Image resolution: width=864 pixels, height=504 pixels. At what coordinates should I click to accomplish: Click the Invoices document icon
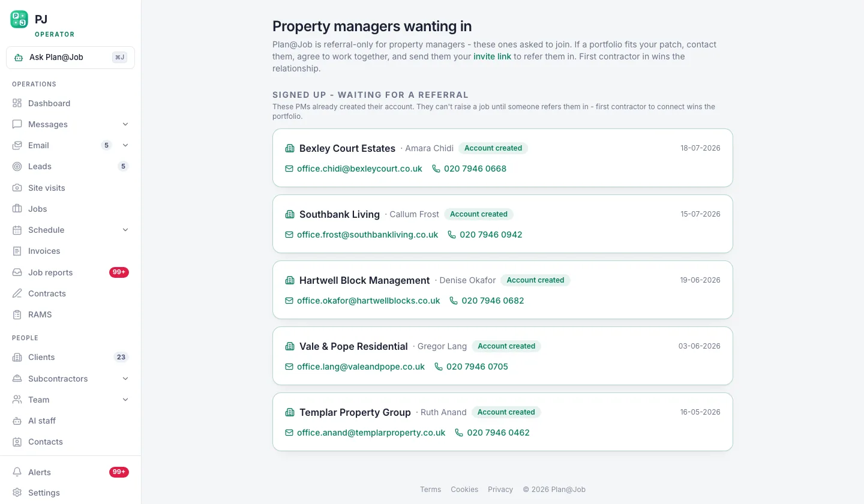pyautogui.click(x=17, y=251)
